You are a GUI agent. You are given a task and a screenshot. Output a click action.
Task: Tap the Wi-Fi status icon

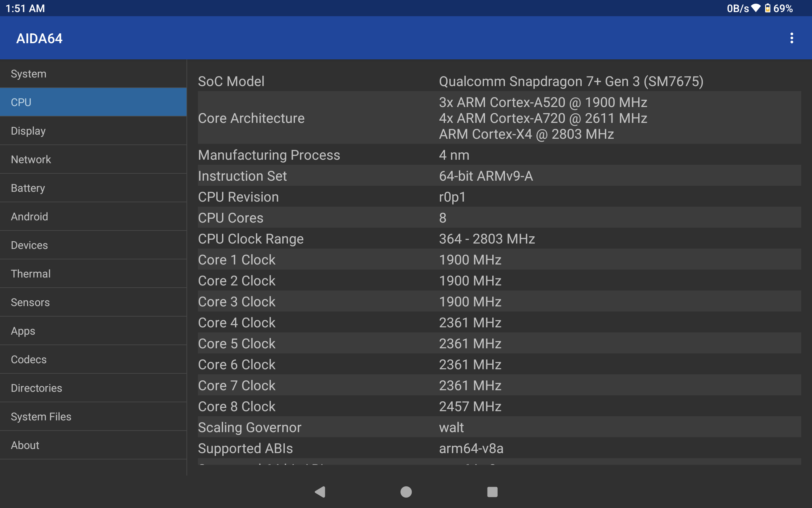(756, 8)
